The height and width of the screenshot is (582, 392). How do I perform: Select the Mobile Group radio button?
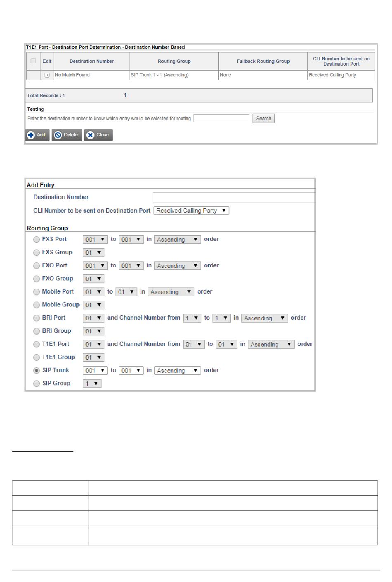pyautogui.click(x=36, y=305)
